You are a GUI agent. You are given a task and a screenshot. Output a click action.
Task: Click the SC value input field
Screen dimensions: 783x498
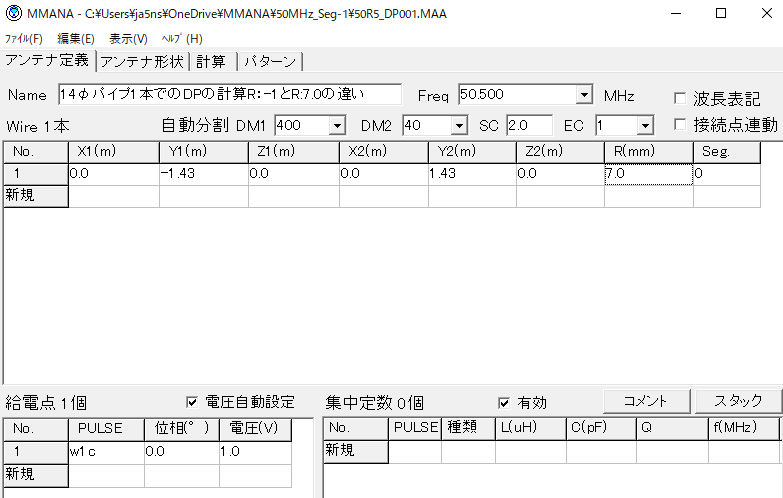tap(528, 126)
